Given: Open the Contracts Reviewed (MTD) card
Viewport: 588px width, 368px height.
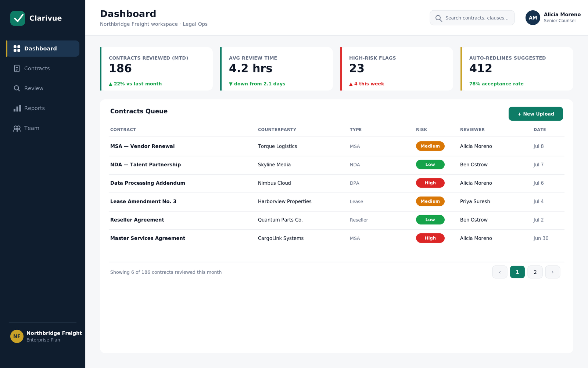Looking at the screenshot, I should point(157,69).
